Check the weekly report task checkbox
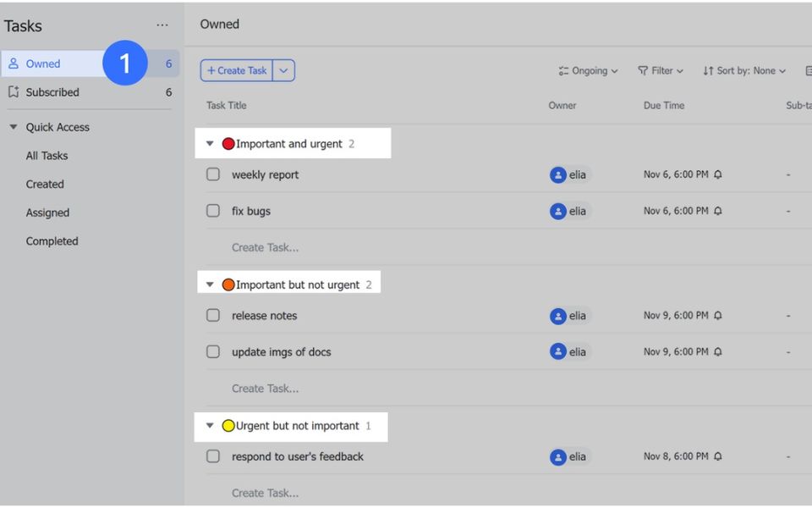The image size is (812, 508). click(213, 174)
